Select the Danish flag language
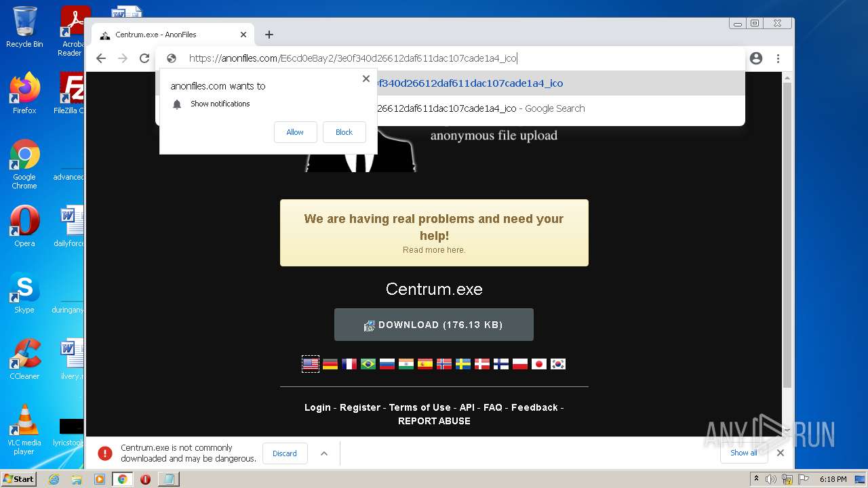 point(482,364)
